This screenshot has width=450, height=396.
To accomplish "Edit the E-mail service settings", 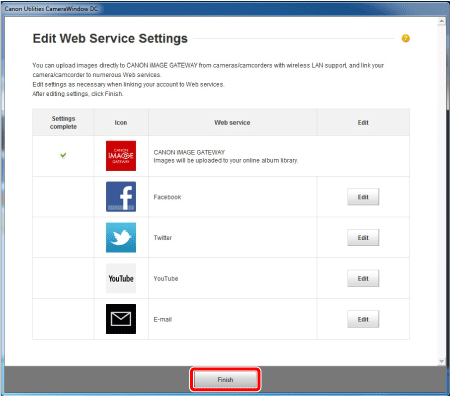I will (x=363, y=319).
